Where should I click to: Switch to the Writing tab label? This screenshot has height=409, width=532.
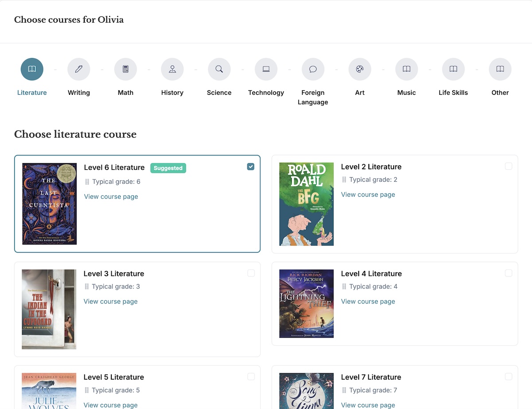pyautogui.click(x=79, y=93)
